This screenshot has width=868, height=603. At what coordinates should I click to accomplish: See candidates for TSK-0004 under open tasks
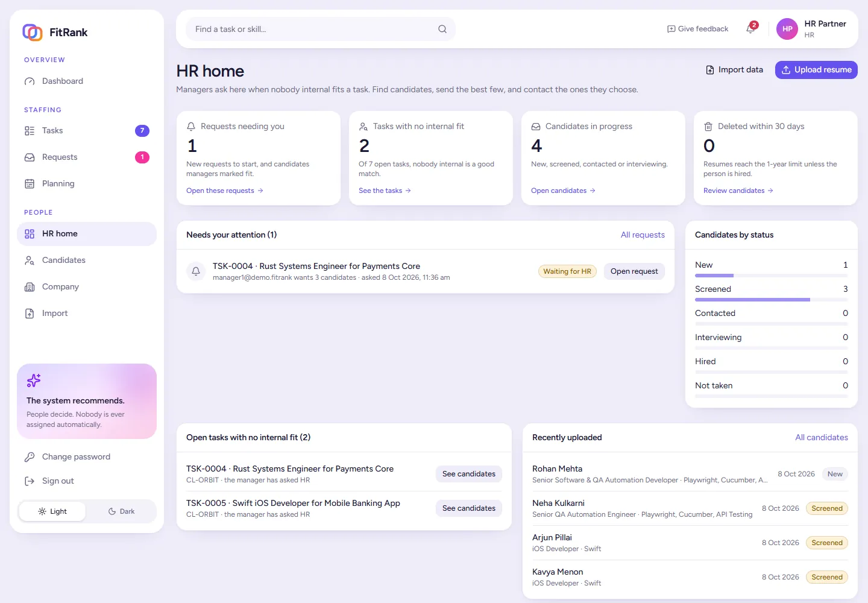pyautogui.click(x=469, y=474)
